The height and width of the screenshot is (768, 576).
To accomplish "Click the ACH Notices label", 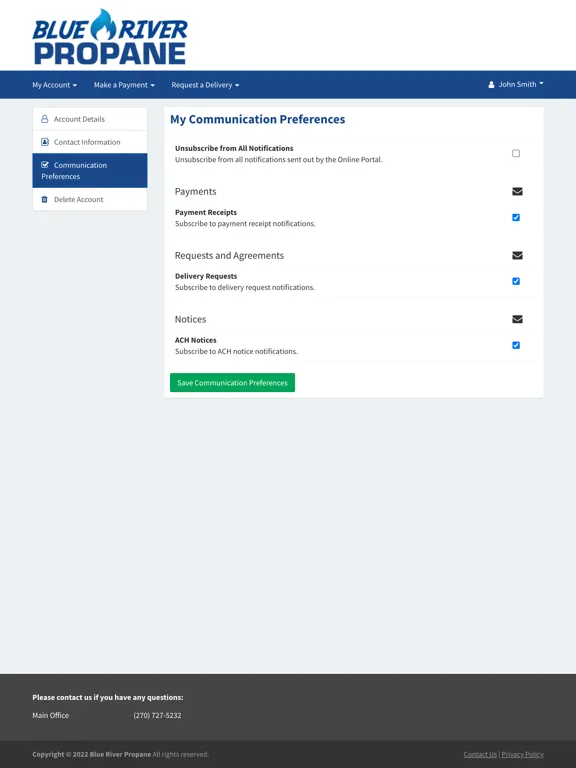I will tap(195, 340).
